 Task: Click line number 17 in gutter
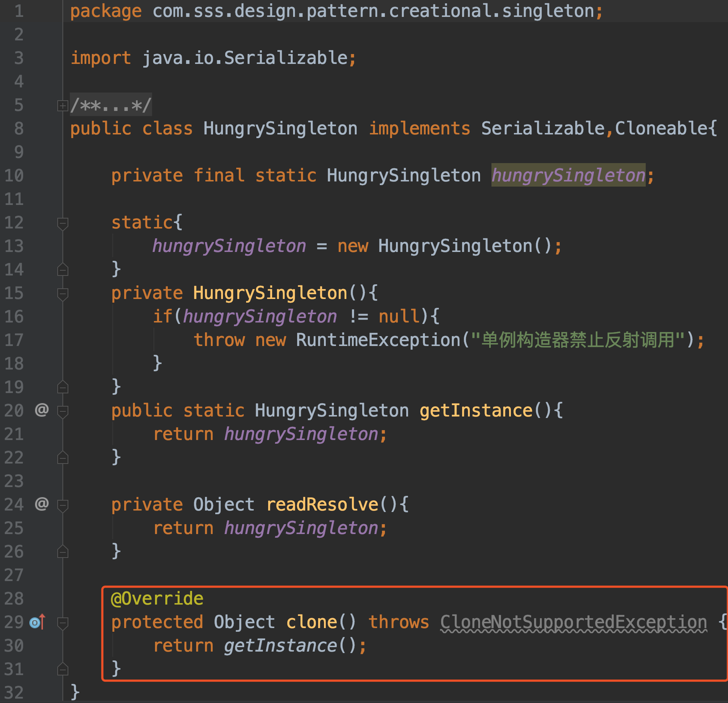14,340
